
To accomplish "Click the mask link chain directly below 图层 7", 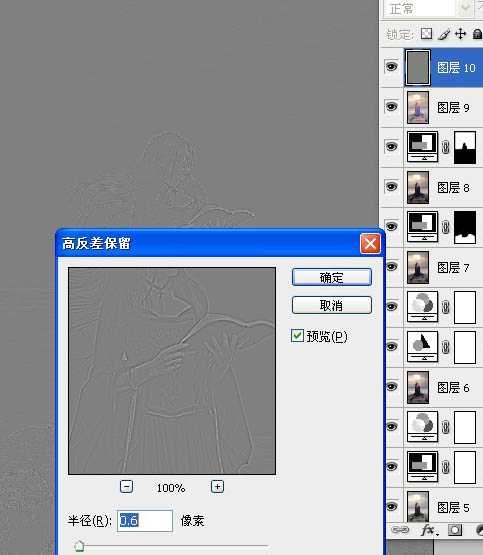I will click(x=446, y=307).
